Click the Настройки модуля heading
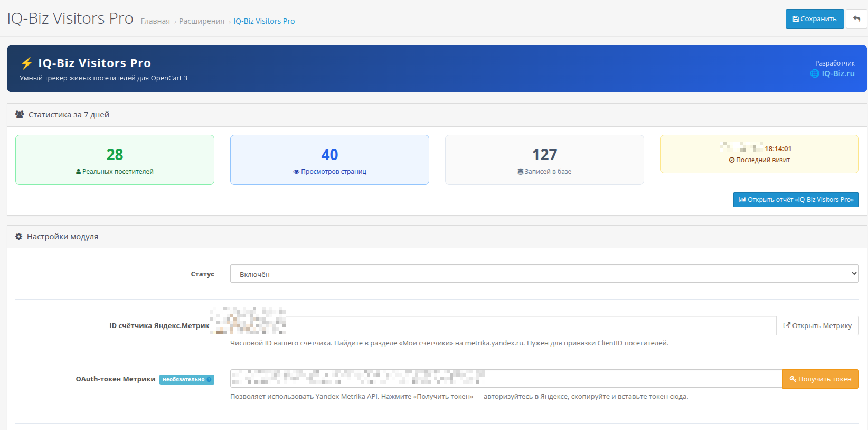The width and height of the screenshot is (868, 430). [x=62, y=237]
